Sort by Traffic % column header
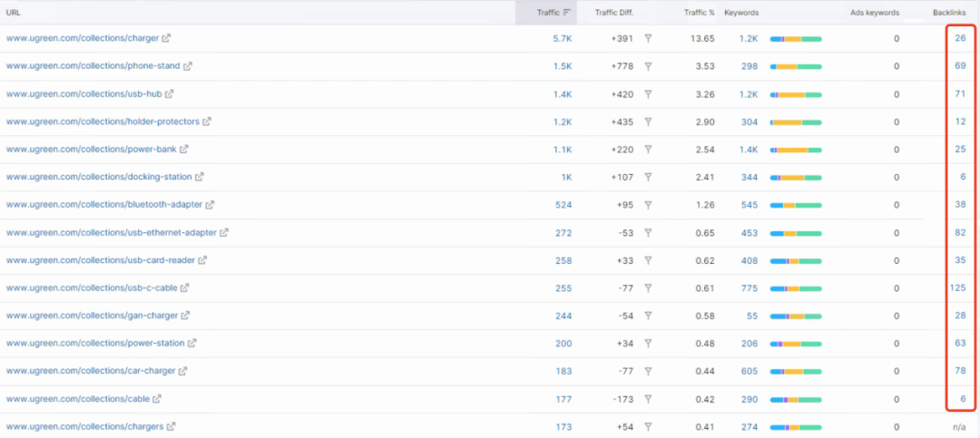 tap(700, 13)
